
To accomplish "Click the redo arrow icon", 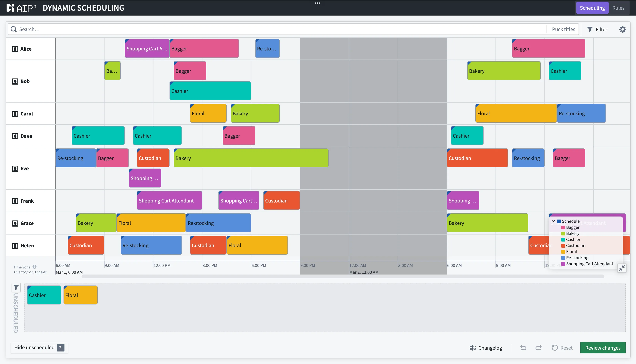I will point(538,348).
